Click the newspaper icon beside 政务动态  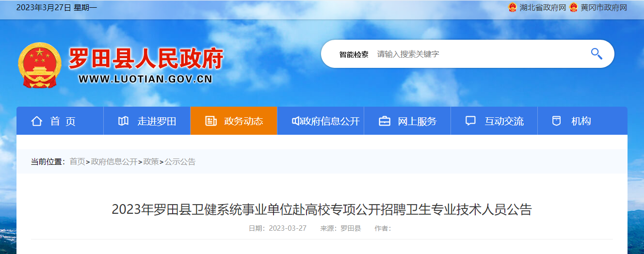pos(210,121)
